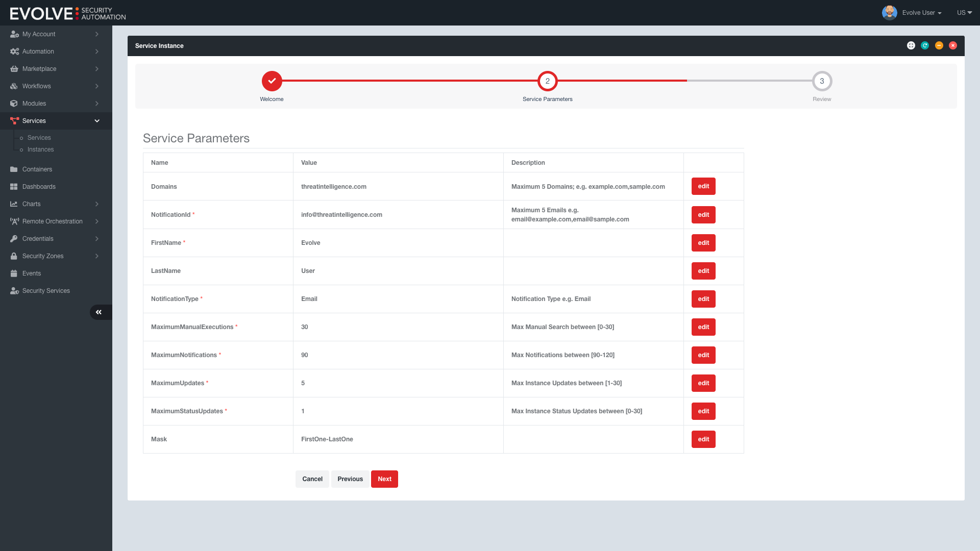
Task: Collapse sidebar with double-chevron button
Action: tap(99, 312)
